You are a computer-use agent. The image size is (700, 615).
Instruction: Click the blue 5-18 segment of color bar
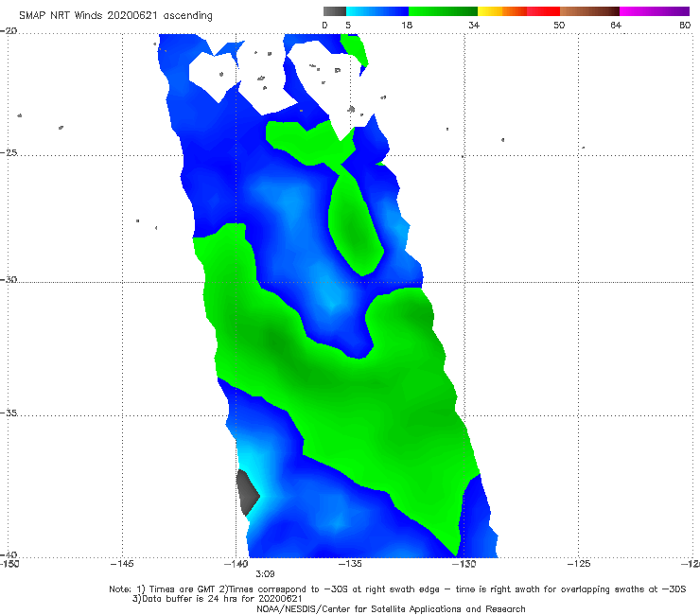377,11
